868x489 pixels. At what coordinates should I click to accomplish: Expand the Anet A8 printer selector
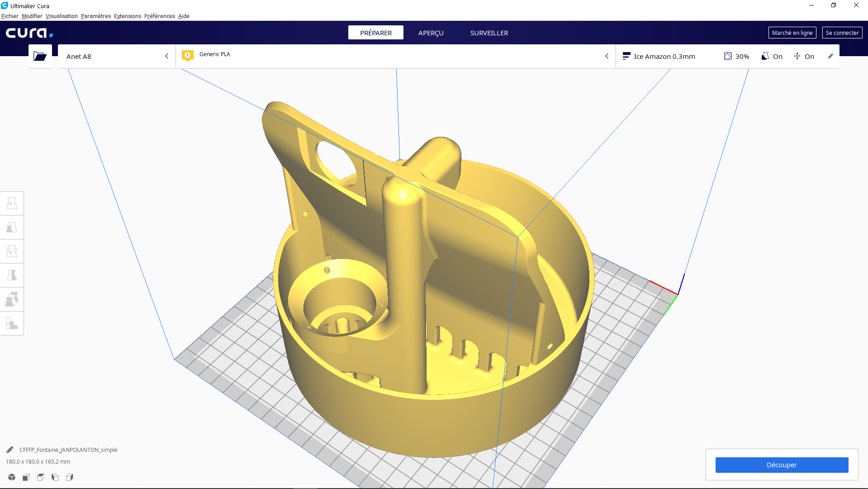pos(117,56)
